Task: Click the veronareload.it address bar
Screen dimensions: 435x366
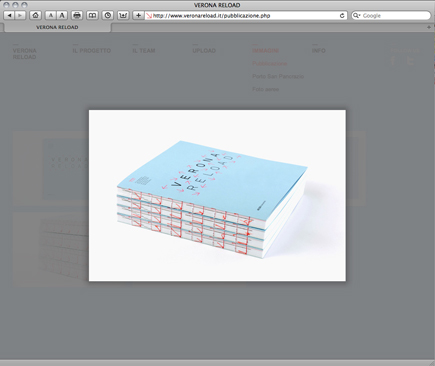Action: [245, 16]
